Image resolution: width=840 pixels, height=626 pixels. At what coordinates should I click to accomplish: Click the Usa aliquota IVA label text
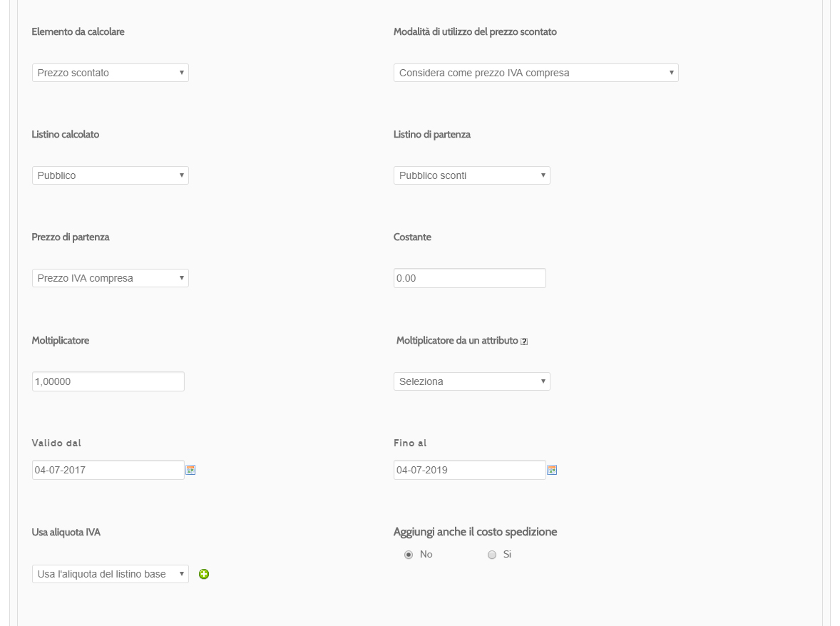tap(66, 533)
